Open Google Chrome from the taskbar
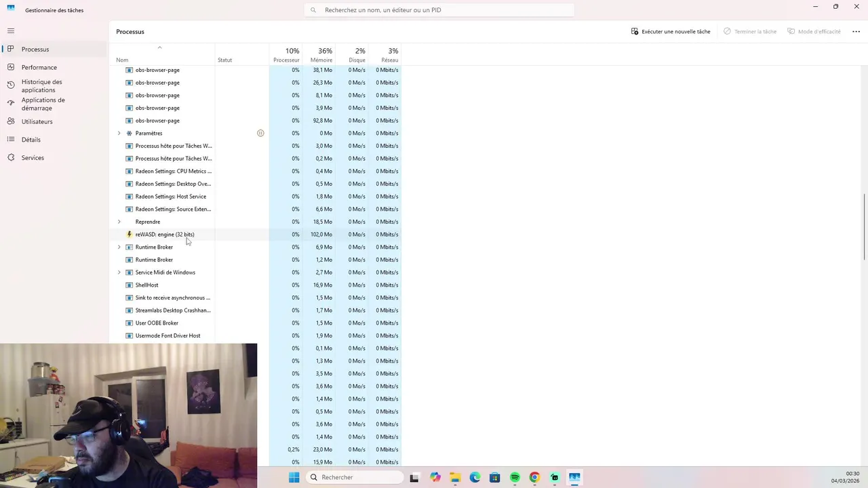This screenshot has width=868, height=488. coord(534,477)
